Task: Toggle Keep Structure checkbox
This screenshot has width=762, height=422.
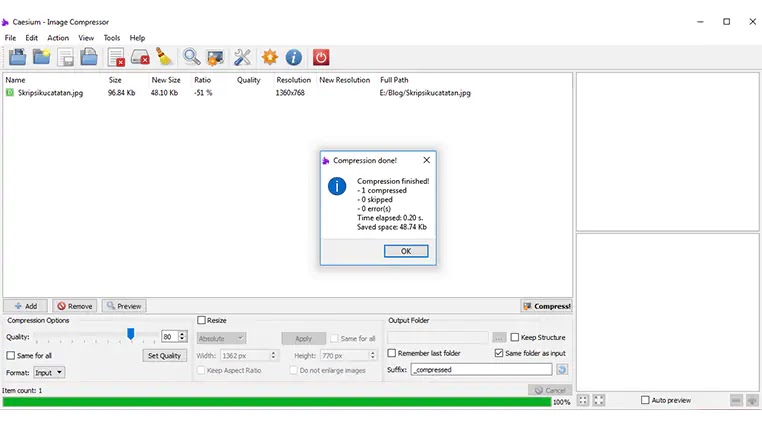Action: (515, 337)
